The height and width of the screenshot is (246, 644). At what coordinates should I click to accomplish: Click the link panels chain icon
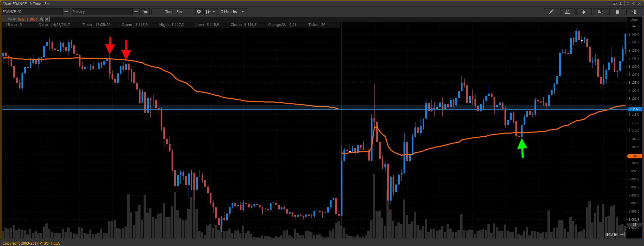point(615,3)
